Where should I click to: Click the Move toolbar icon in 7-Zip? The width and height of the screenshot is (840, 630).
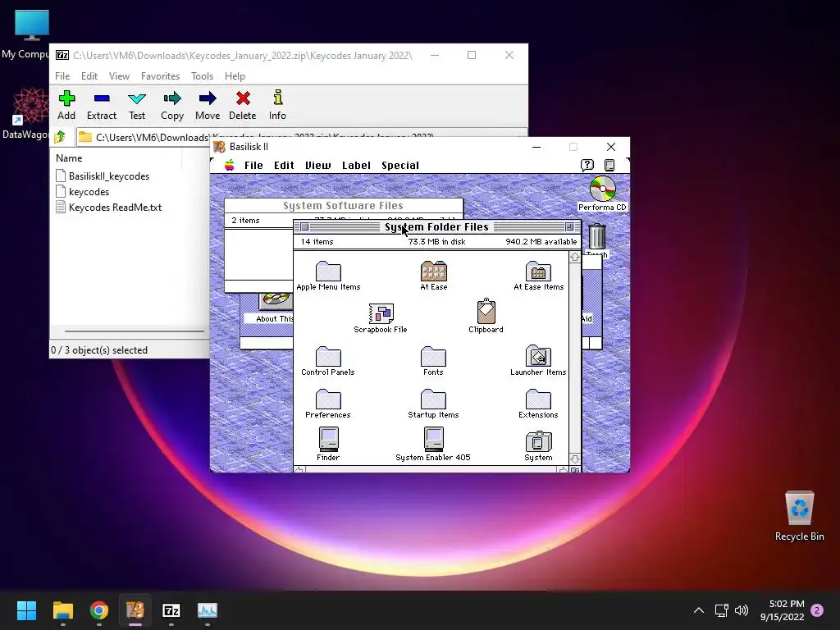[208, 106]
